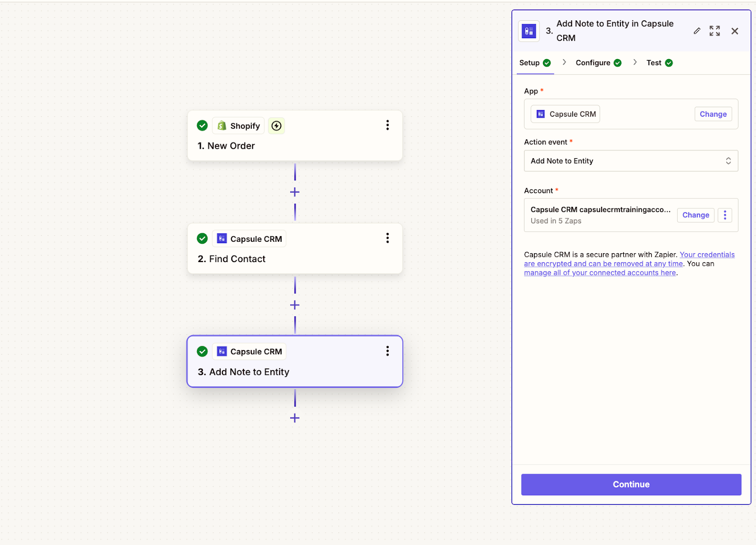Add a step after Find Contact
The image size is (756, 545).
tap(295, 305)
